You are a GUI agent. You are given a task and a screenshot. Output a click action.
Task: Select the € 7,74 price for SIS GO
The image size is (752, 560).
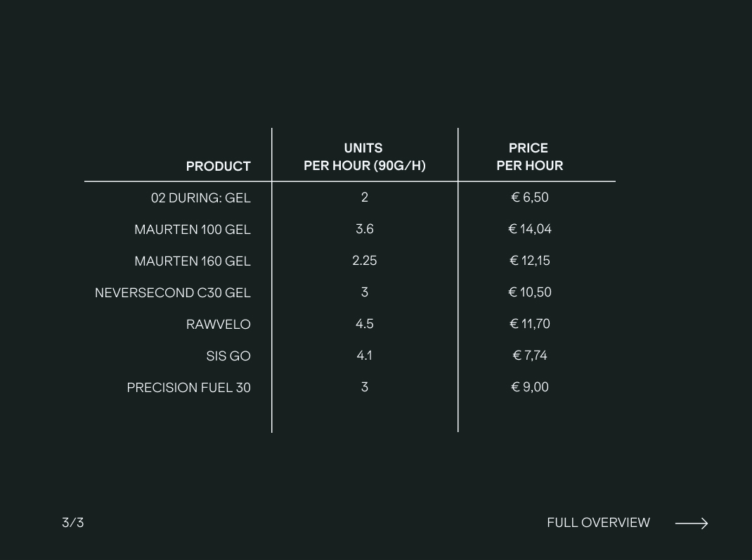point(529,356)
